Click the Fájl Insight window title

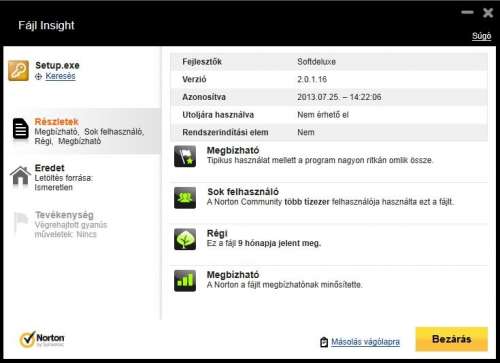coord(46,25)
